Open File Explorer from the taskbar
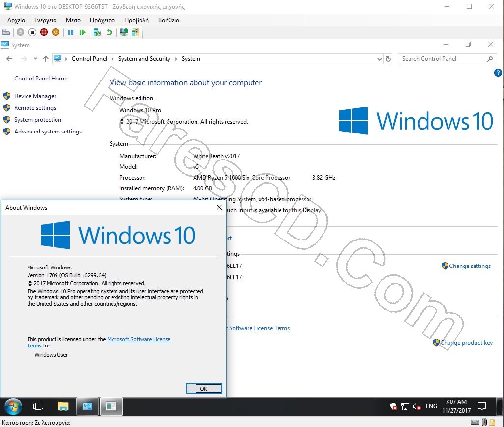Screen dimensions: 504x427 [63, 406]
